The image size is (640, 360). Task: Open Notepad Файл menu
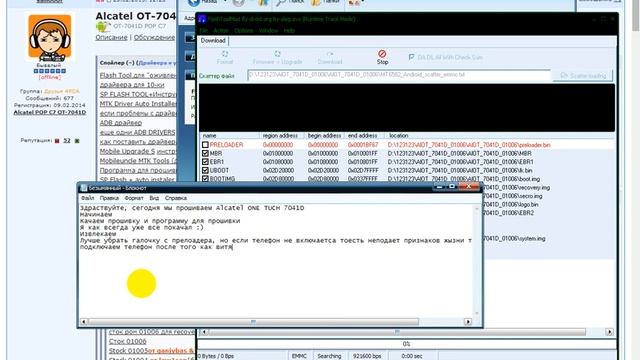88,198
